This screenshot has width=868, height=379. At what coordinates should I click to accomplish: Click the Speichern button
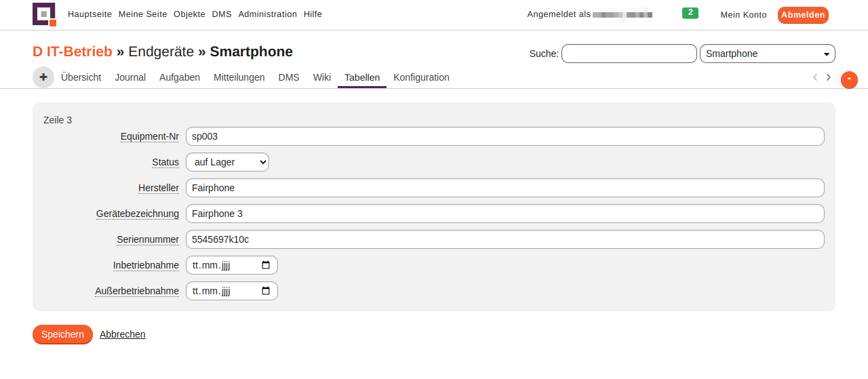click(x=62, y=334)
